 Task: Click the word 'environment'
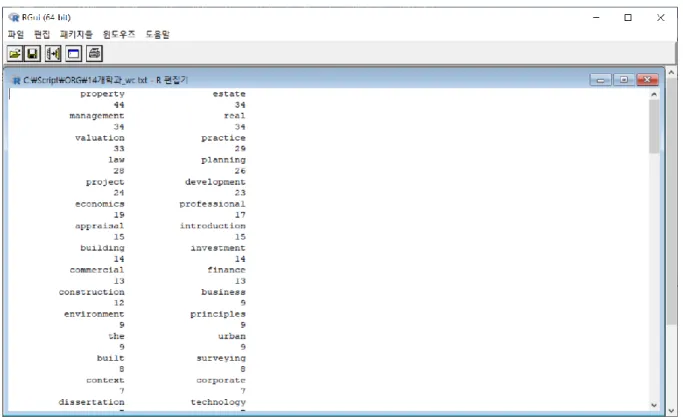coord(94,314)
